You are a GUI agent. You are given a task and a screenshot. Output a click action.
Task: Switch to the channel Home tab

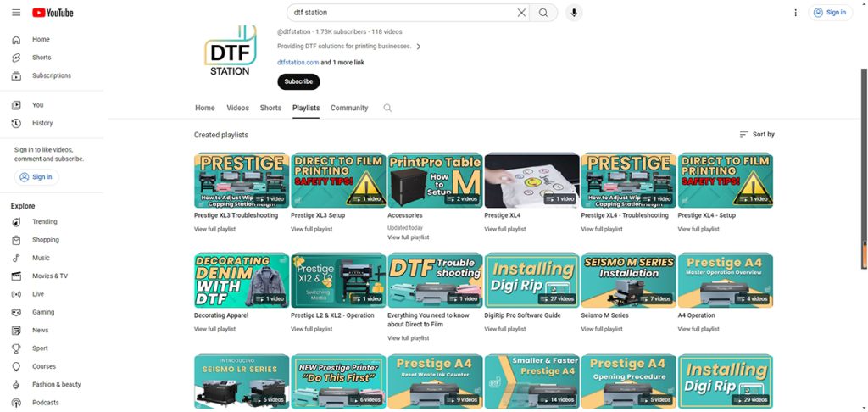click(205, 108)
